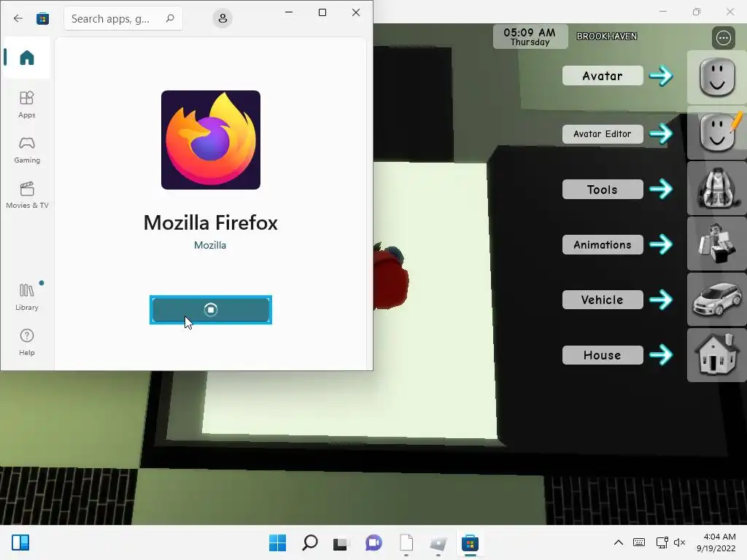Open the Store account profile icon

[x=222, y=18]
